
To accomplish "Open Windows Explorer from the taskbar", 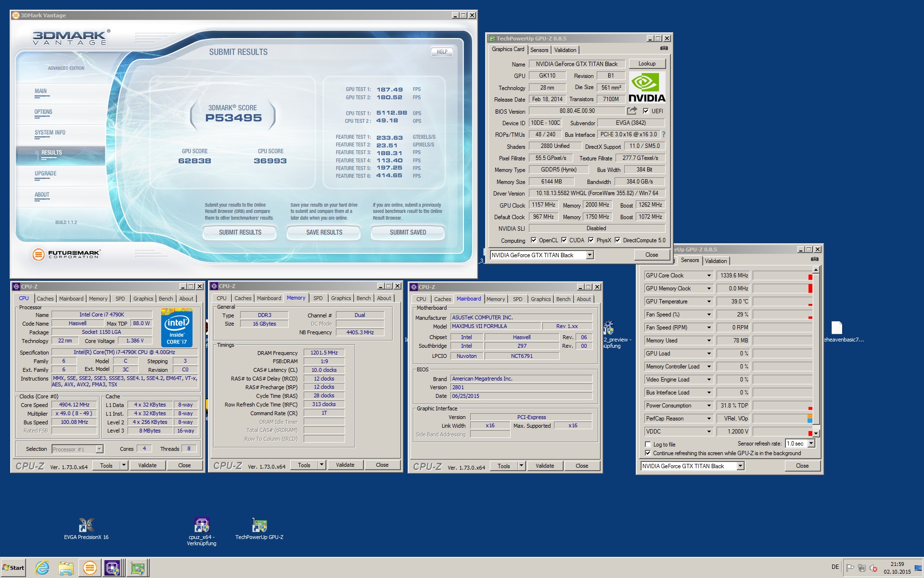I will coord(66,568).
